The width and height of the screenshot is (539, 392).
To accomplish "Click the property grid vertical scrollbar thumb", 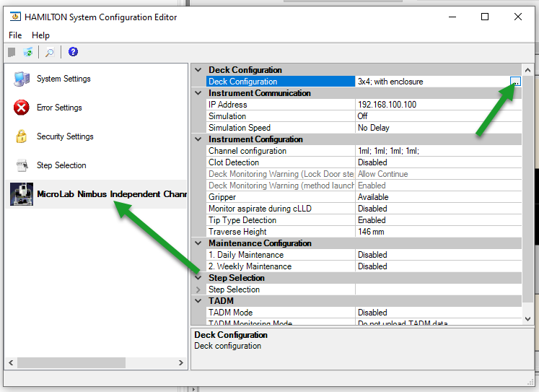I will [527, 189].
